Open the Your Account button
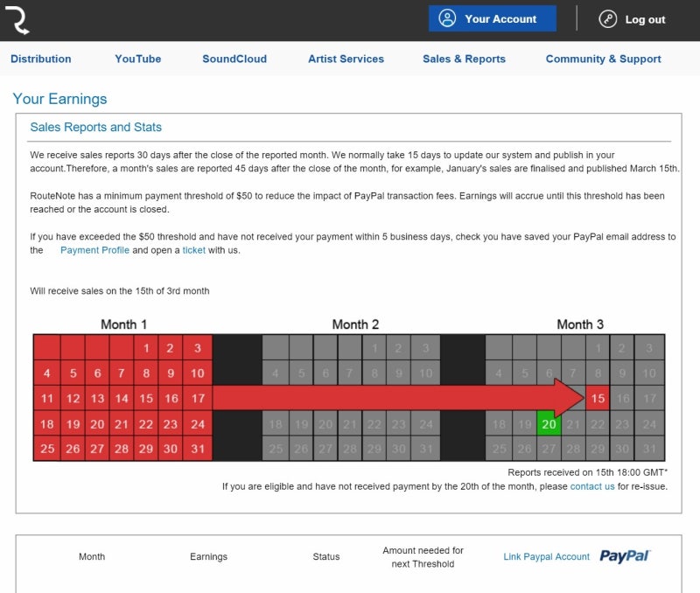This screenshot has width=700, height=593. click(493, 18)
